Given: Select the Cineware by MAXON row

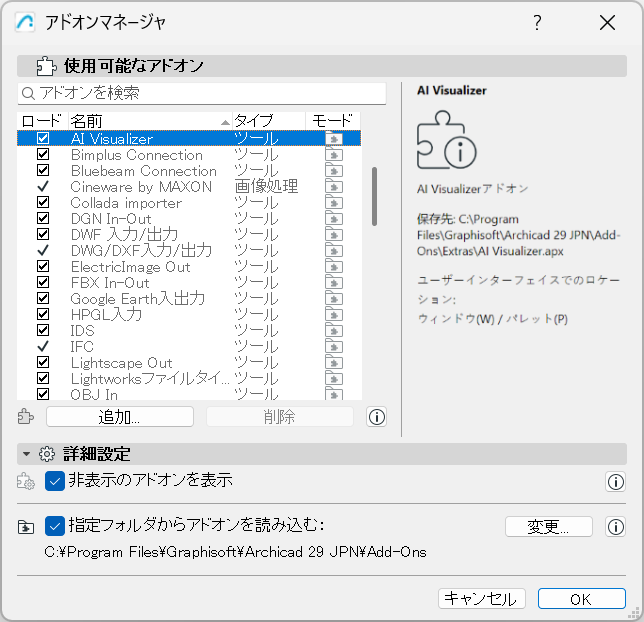Looking at the screenshot, I should [x=189, y=187].
